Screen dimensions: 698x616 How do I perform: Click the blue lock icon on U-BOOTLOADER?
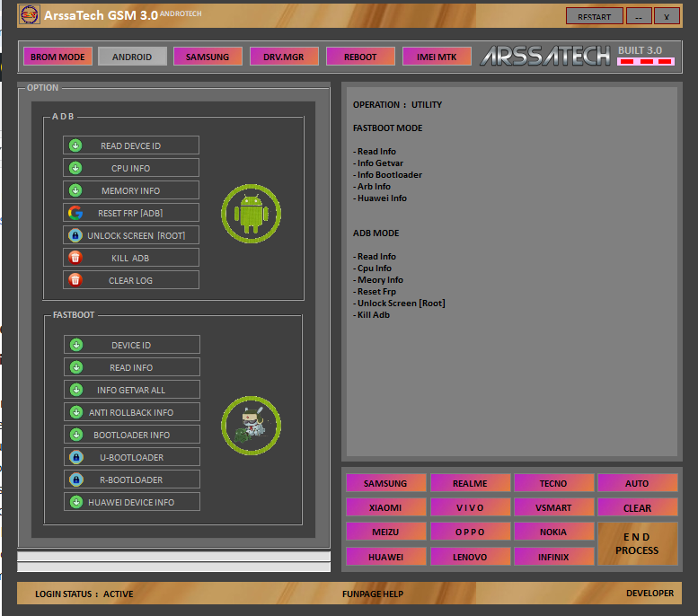(x=76, y=457)
